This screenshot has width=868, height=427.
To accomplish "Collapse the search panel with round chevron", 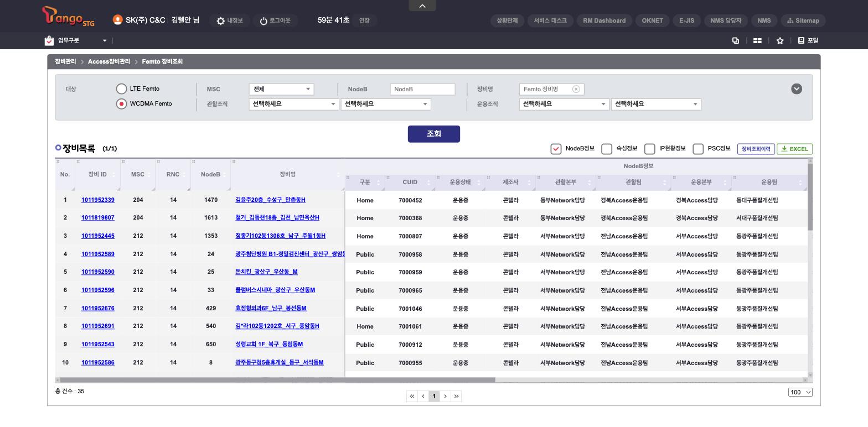I will [797, 89].
